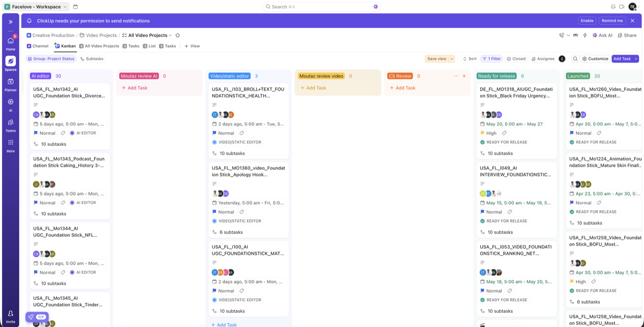The width and height of the screenshot is (644, 327).
Task: Click the bell icon in notification banner
Action: click(x=29, y=21)
